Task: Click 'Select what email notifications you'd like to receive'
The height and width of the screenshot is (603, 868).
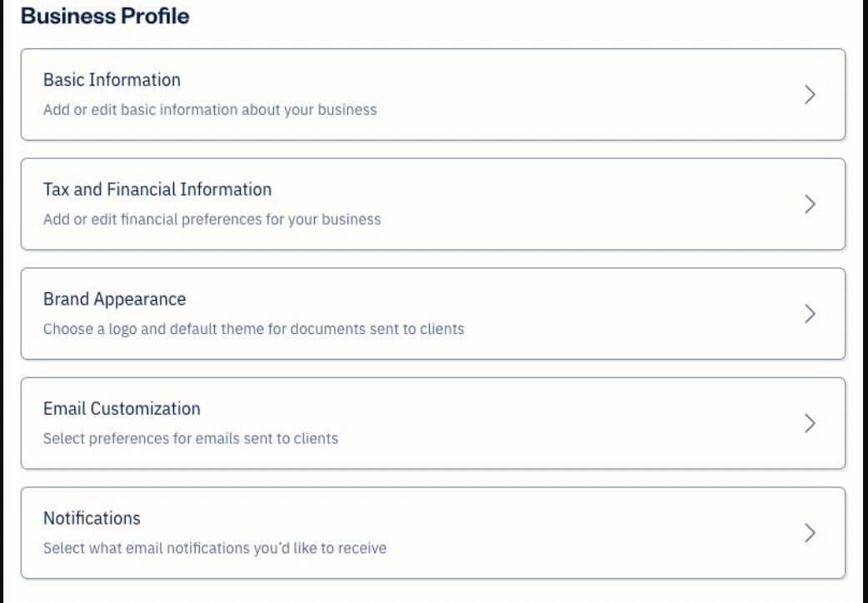Action: [x=215, y=548]
